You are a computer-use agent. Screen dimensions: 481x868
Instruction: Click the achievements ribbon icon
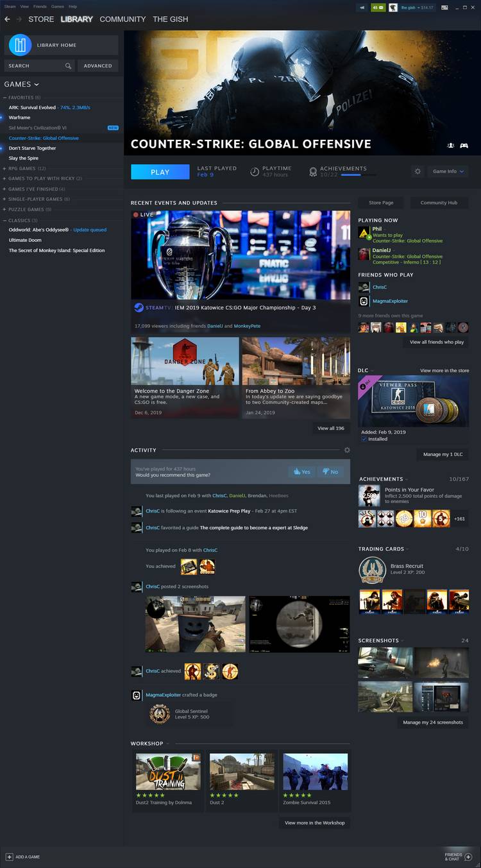pos(313,171)
